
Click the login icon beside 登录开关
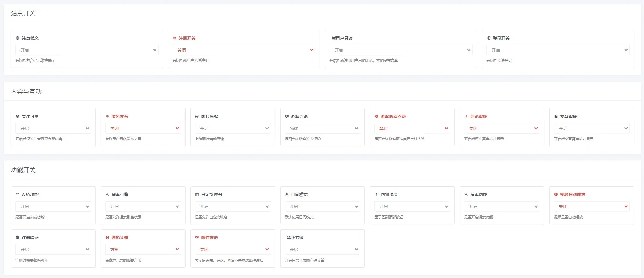pyautogui.click(x=489, y=38)
